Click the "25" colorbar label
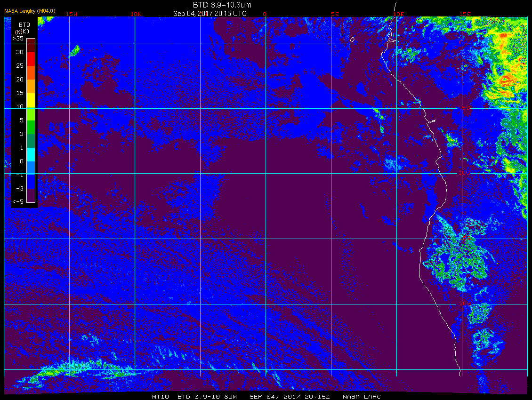 pos(20,65)
